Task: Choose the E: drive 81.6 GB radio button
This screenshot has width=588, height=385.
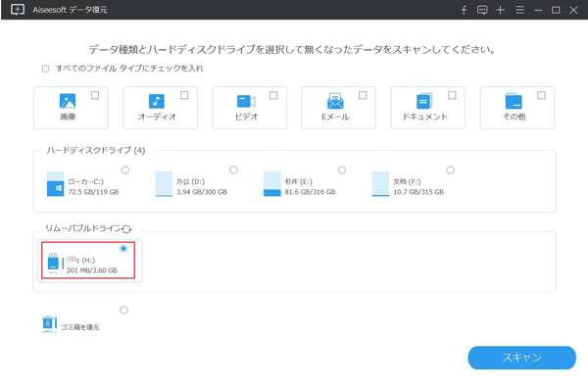Action: [x=342, y=170]
